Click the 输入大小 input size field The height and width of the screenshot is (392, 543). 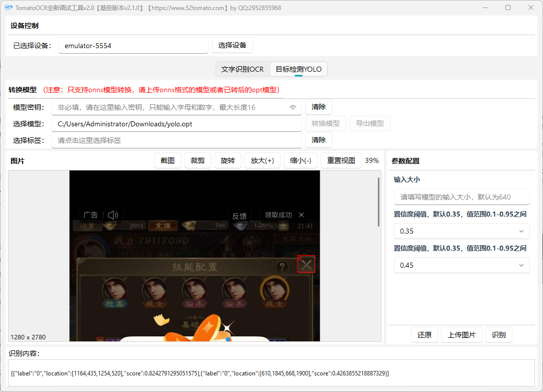pos(462,197)
